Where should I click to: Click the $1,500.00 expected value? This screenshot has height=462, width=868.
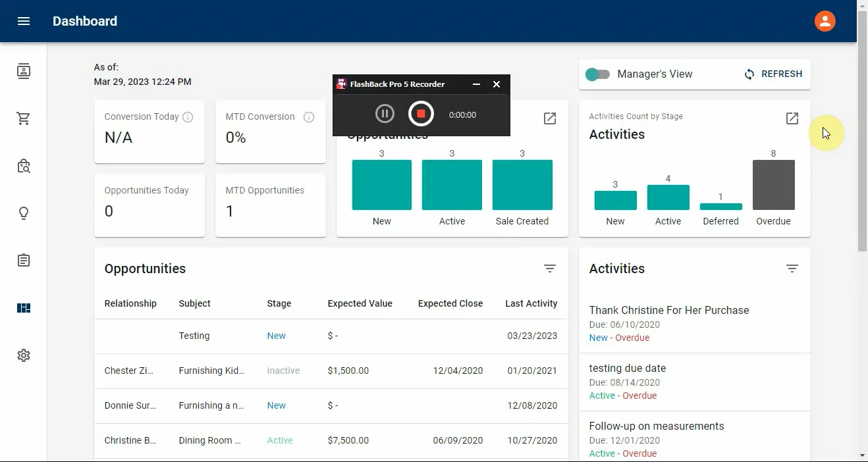click(x=348, y=371)
